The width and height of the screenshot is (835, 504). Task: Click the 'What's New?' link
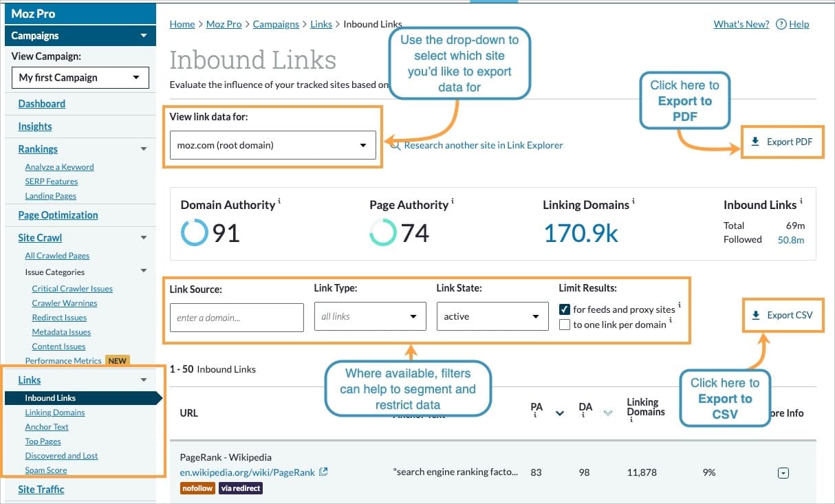[x=741, y=24]
